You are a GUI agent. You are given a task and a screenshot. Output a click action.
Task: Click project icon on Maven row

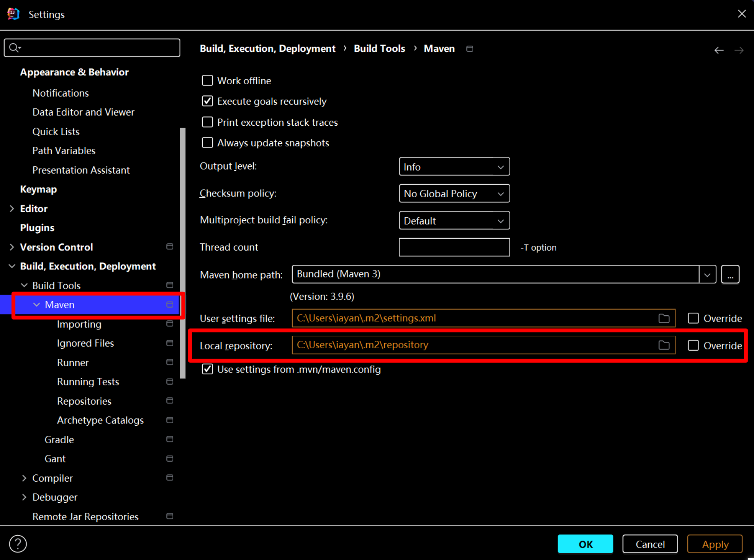169,304
